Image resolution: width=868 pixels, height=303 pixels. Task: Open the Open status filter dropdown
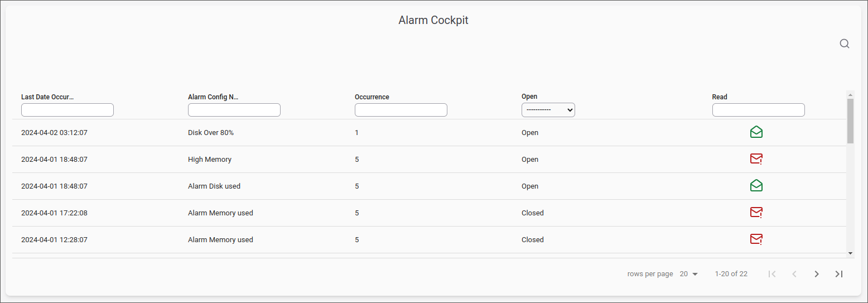click(x=548, y=110)
